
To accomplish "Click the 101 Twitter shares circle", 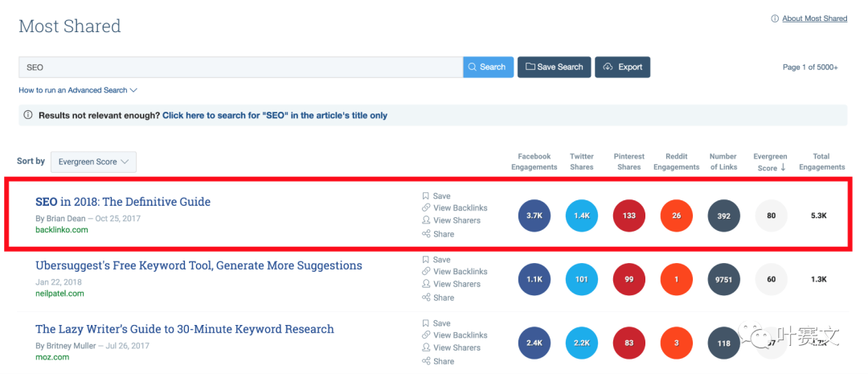I will (x=581, y=279).
